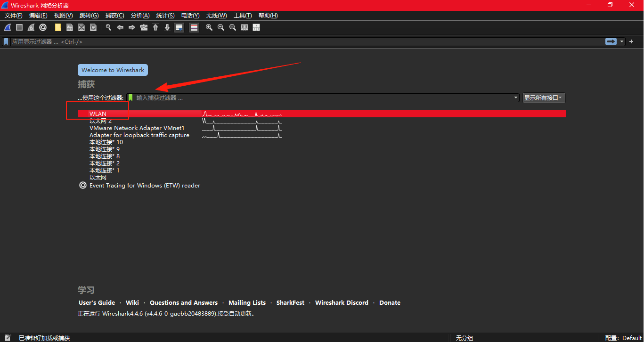
Task: Open the Wiki link
Action: click(x=132, y=303)
